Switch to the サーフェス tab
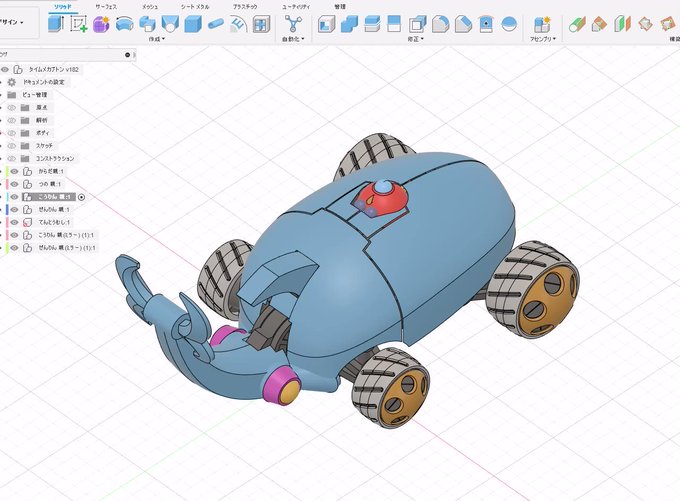Screen dimensions: 680x501 point(106,7)
